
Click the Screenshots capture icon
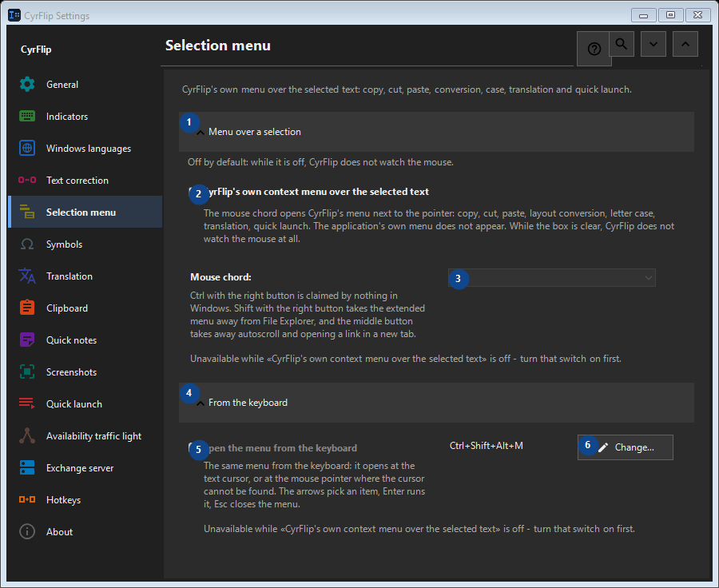pyautogui.click(x=27, y=372)
